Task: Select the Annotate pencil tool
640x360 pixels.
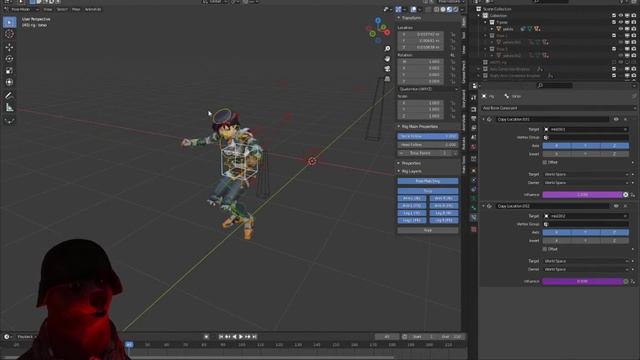Action: [9, 96]
